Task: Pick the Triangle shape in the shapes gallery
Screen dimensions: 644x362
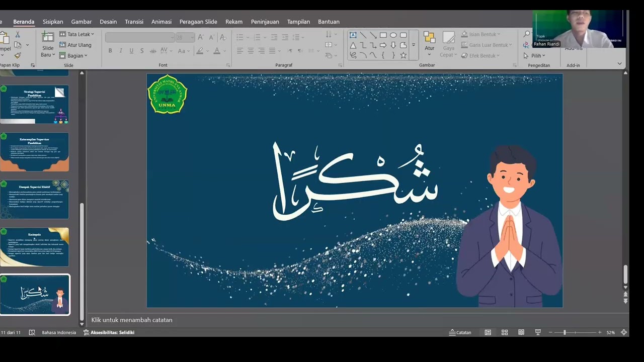Action: (x=353, y=45)
